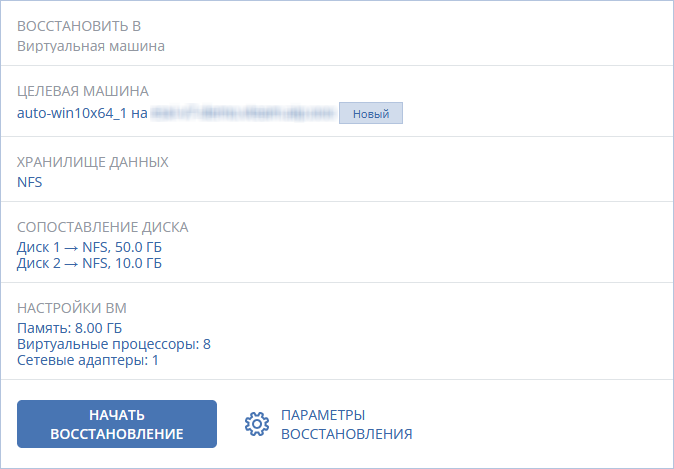Click the Новый badge beside target machine
This screenshot has width=674, height=469.
pyautogui.click(x=371, y=113)
